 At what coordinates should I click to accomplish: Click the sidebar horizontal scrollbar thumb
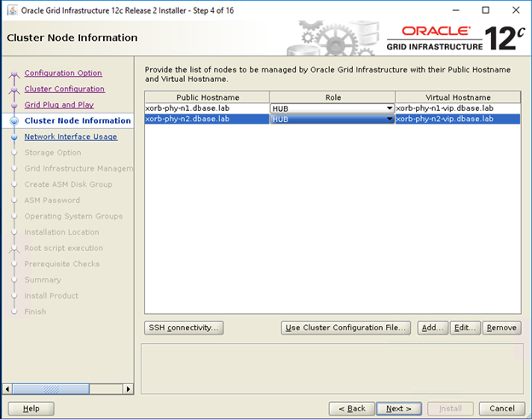tap(51, 389)
